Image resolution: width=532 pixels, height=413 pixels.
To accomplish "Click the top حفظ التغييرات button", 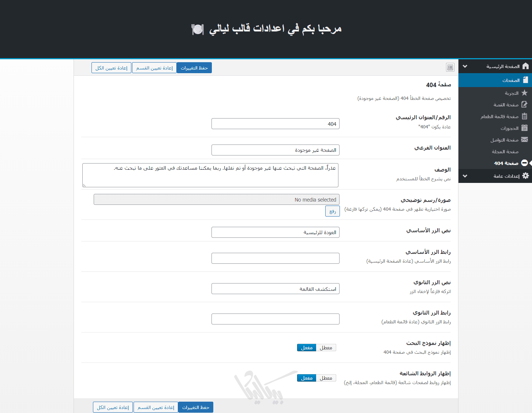I will click(x=194, y=68).
